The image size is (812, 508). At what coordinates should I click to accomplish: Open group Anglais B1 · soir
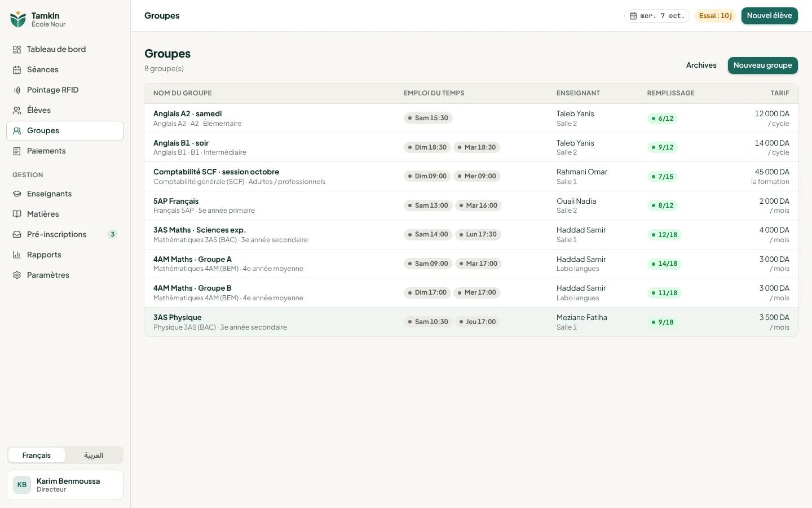click(x=181, y=143)
